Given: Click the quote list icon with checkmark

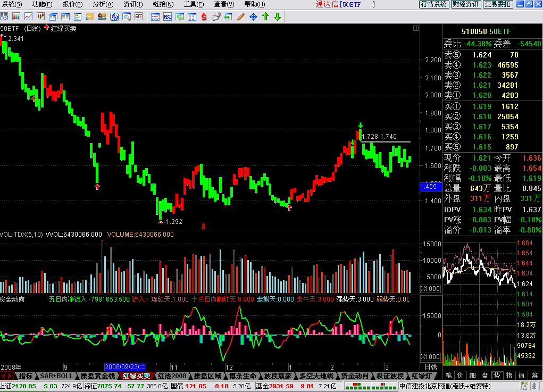Looking at the screenshot, I should (x=4, y=16).
